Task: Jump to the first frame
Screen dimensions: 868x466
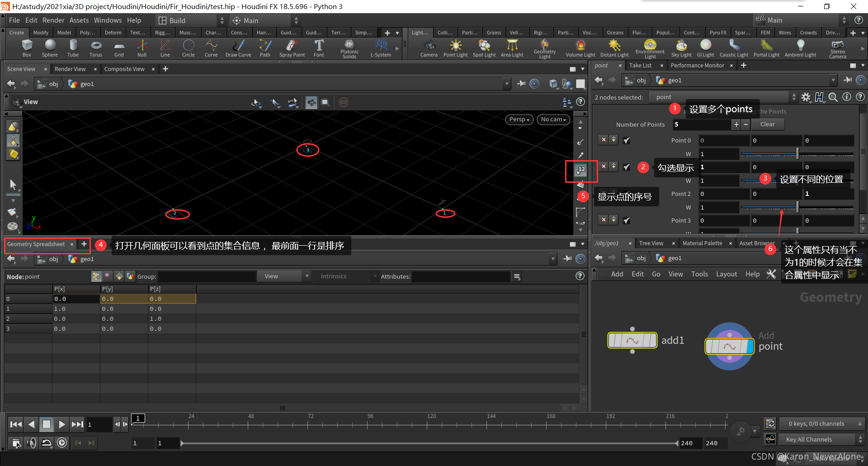Action: 16,424
